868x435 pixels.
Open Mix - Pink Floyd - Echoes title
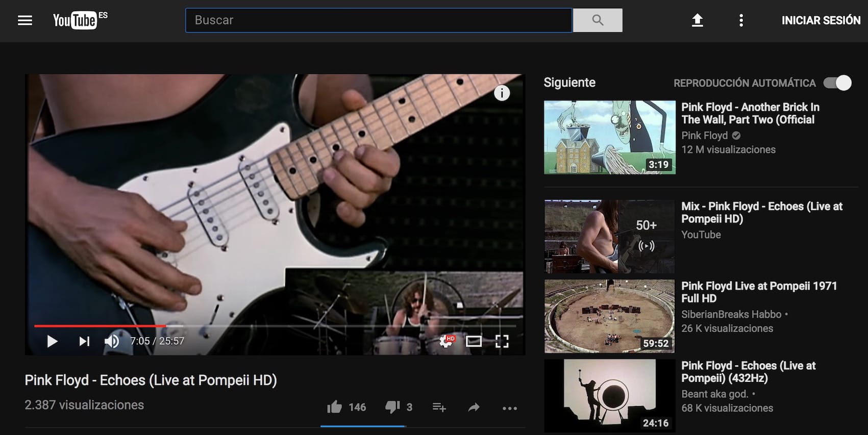click(762, 213)
